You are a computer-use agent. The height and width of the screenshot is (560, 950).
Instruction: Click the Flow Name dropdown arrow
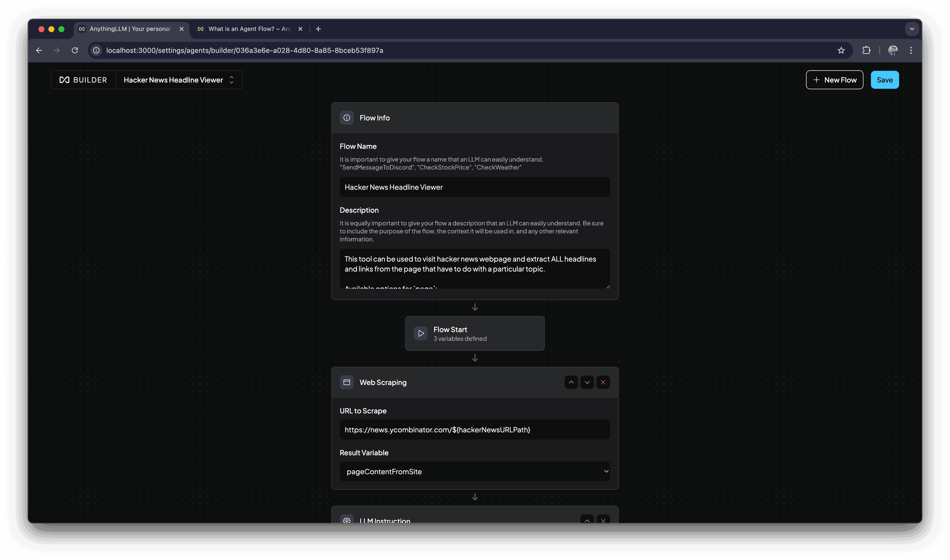pos(231,79)
